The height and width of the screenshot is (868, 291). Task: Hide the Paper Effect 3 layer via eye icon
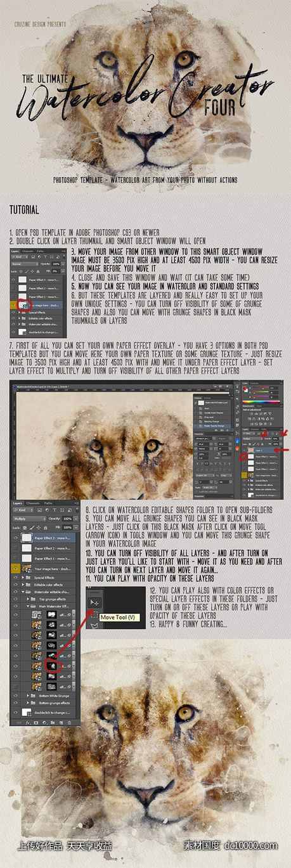click(x=15, y=538)
